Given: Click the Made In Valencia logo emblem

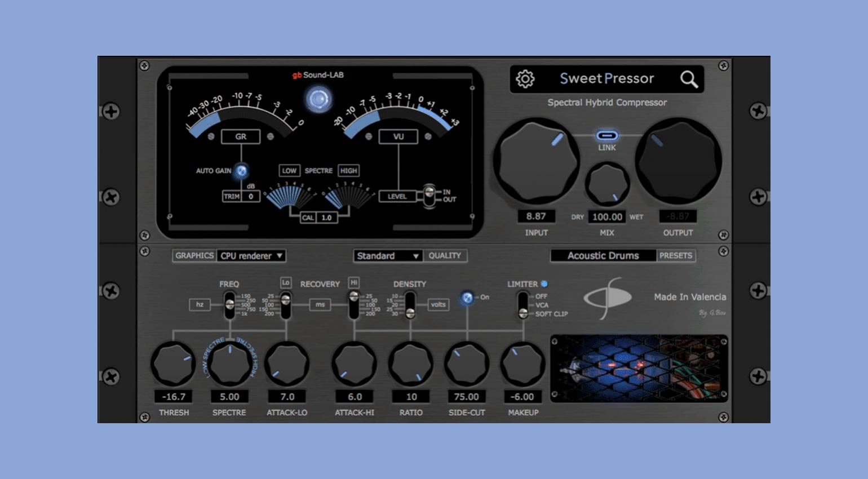Looking at the screenshot, I should pyautogui.click(x=606, y=298).
